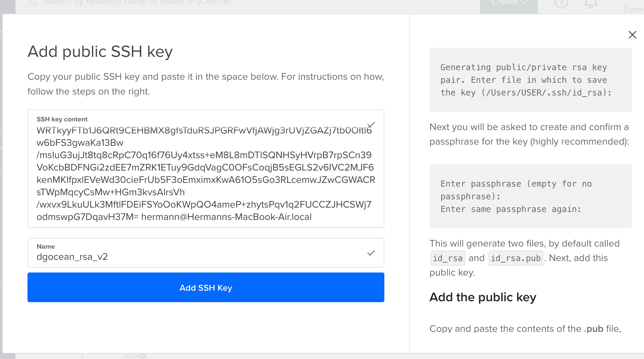Click the 'Add the public key' heading
Viewport: 644px width, 359px height.
483,297
